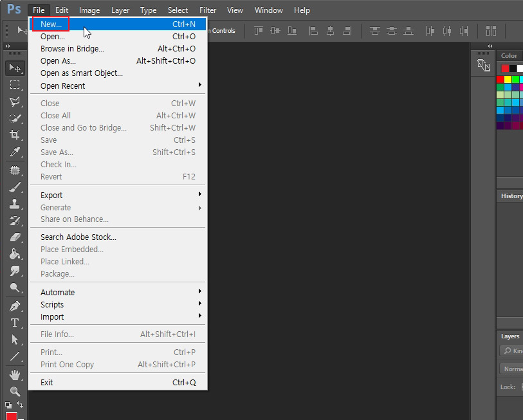Click the Distribute Horizontal Centers icon
Screen dimensions: 523x420
coord(447,31)
